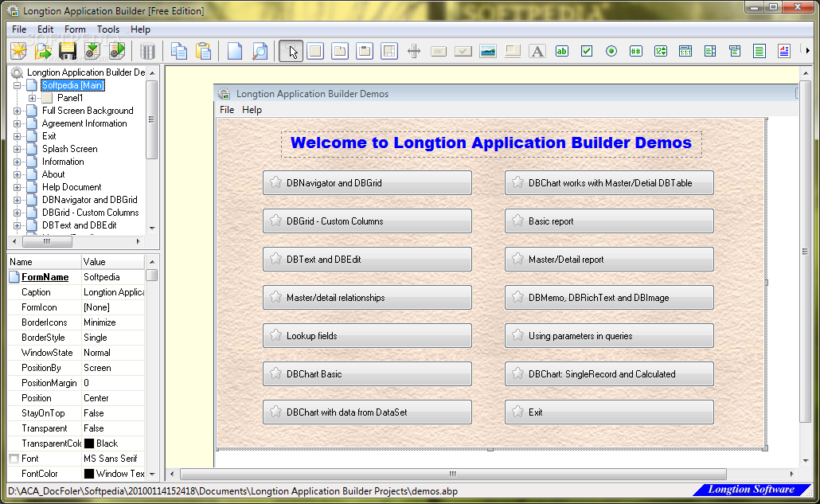The height and width of the screenshot is (504, 820).
Task: Click the 'Basic report' button
Action: [609, 221]
